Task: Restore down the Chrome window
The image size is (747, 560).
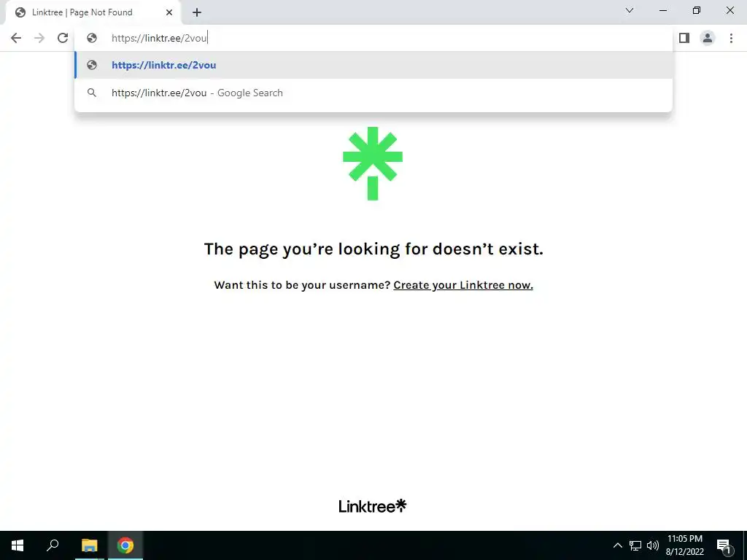Action: point(697,10)
